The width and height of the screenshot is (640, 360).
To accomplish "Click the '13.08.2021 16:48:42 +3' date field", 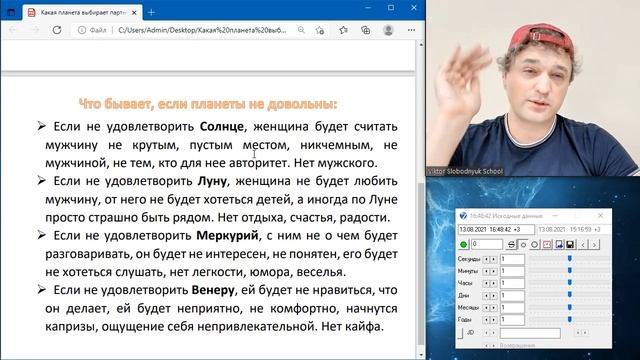I will [496, 229].
